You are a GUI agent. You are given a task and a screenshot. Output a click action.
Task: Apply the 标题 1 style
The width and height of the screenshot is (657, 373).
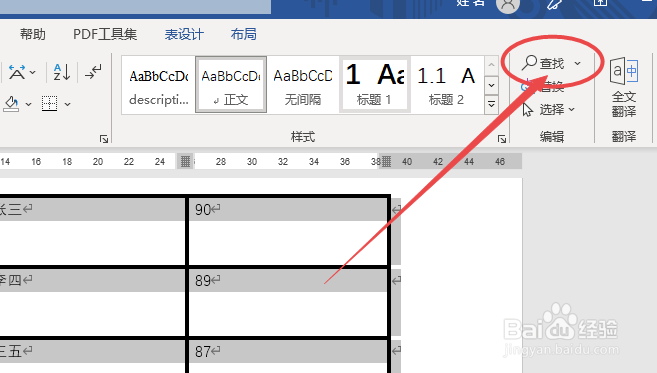tap(375, 85)
